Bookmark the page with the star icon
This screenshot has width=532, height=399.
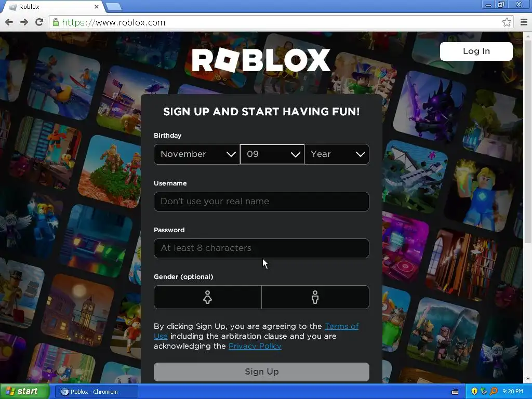507,22
